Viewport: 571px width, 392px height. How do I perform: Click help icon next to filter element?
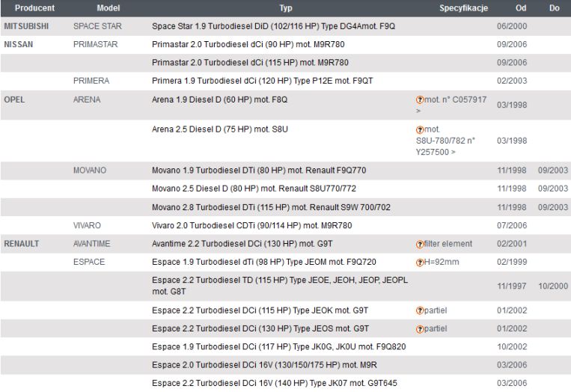420,244
